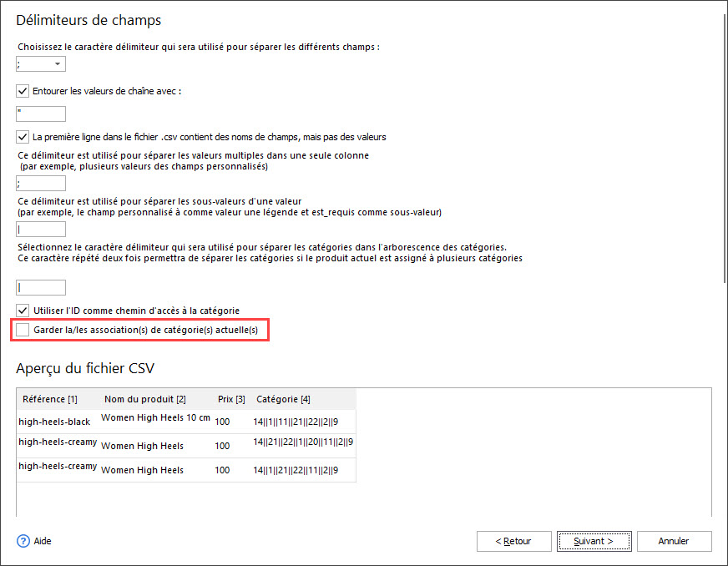
Task: Click the blue Aide help icon
Action: point(23,541)
